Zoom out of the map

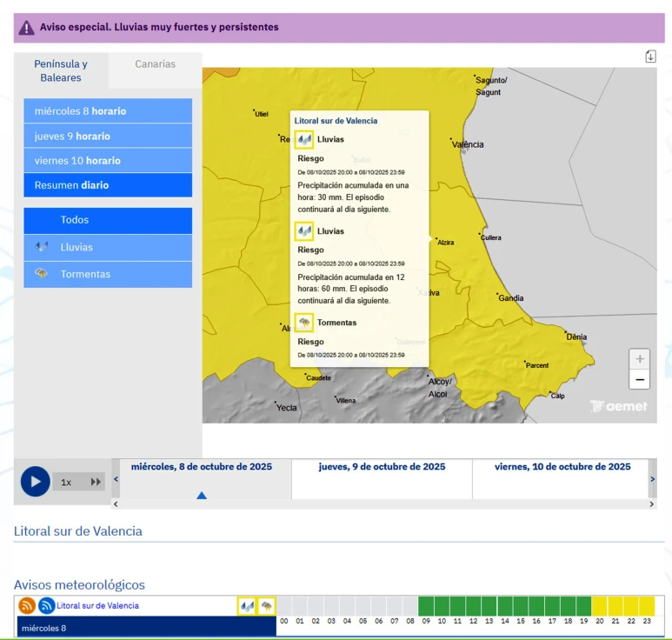point(640,380)
